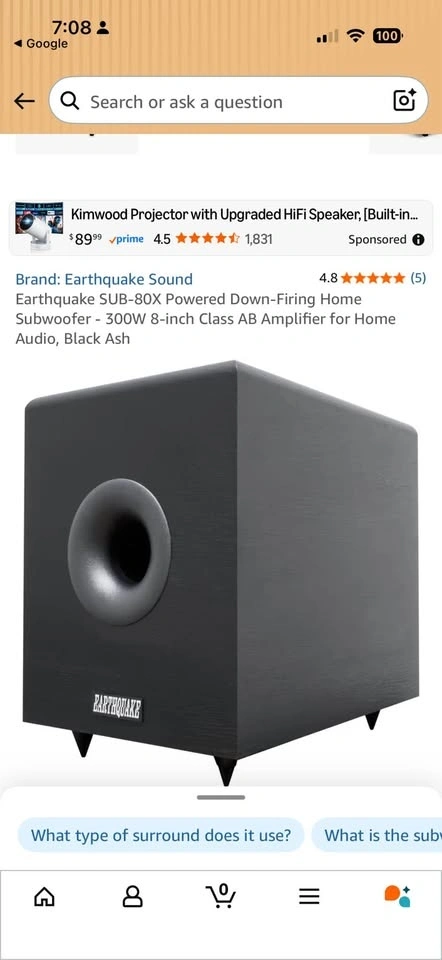442x960 pixels.
Task: Tap the back arrow icon
Action: tap(24, 102)
